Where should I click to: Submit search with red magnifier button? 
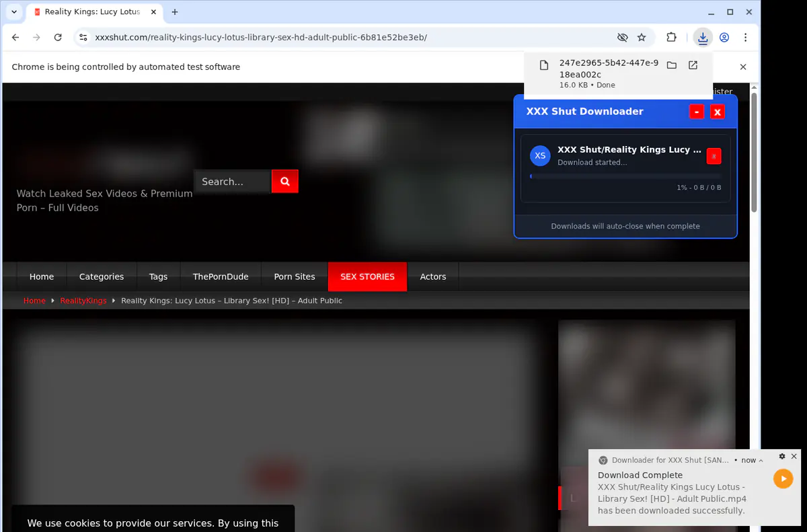(285, 181)
